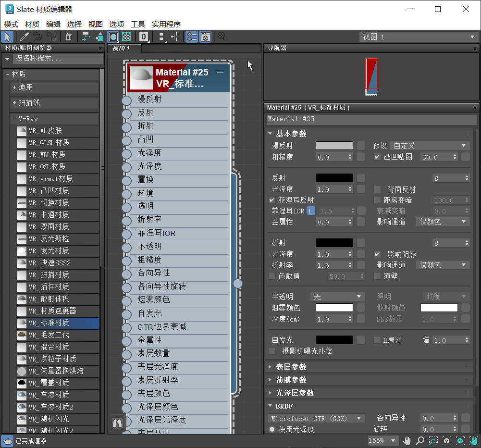Image resolution: width=481 pixels, height=448 pixels.
Task: Click the teapot render status icon
Action: (8, 441)
